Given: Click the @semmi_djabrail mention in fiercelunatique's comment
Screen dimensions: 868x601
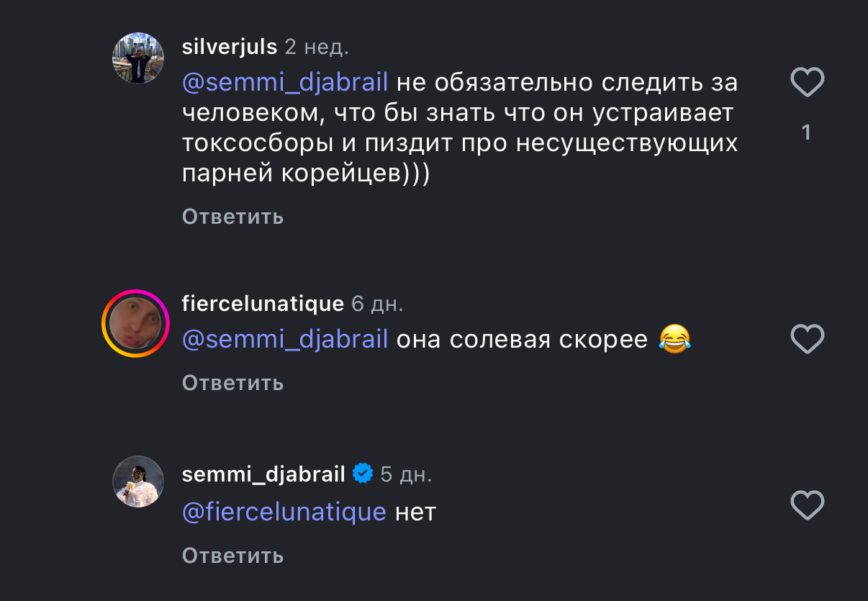Looking at the screenshot, I should [285, 339].
